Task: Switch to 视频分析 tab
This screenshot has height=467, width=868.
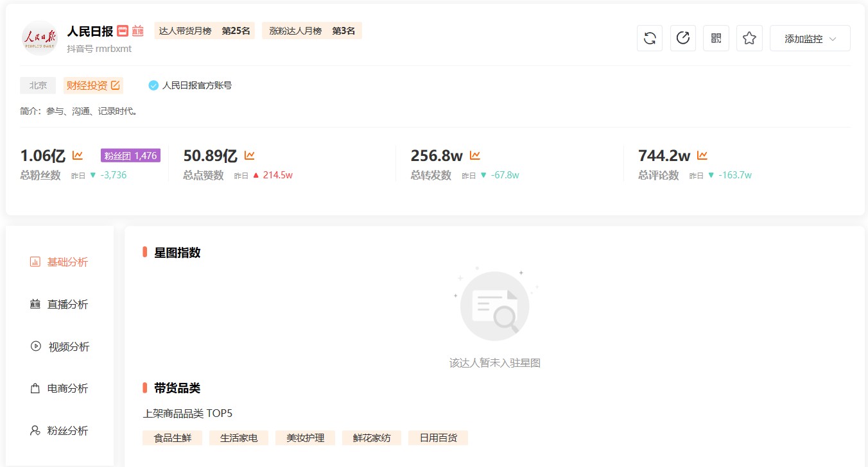Action: (x=60, y=347)
